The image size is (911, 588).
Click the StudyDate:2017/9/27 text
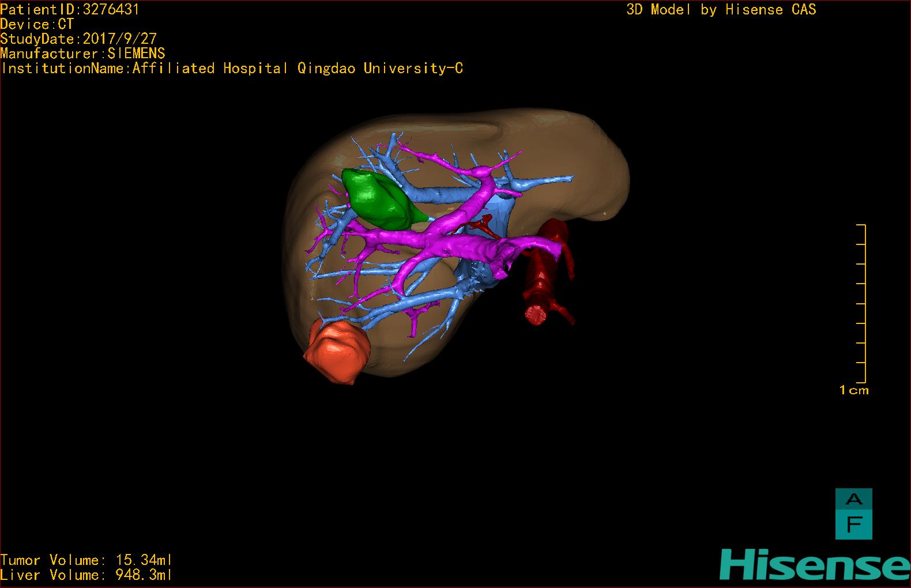pyautogui.click(x=78, y=39)
